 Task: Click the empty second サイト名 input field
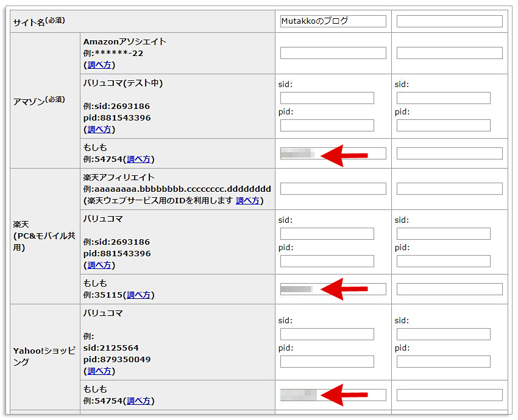449,21
